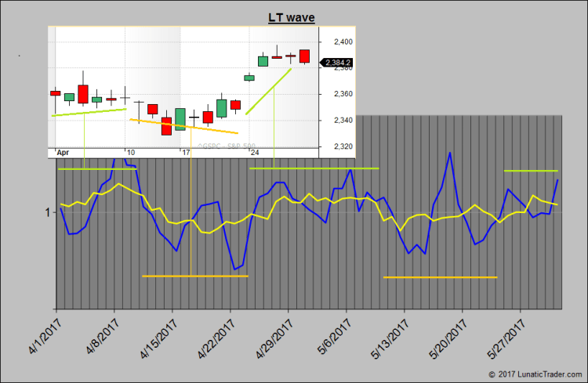The image size is (588, 383).
Task: Click the y-axis label 1
Action: 47,212
